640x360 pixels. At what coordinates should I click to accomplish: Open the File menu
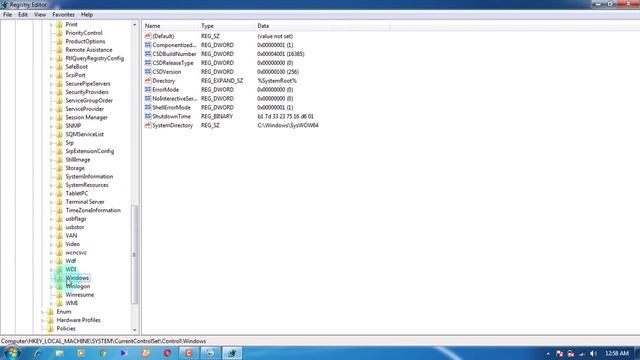pos(7,15)
